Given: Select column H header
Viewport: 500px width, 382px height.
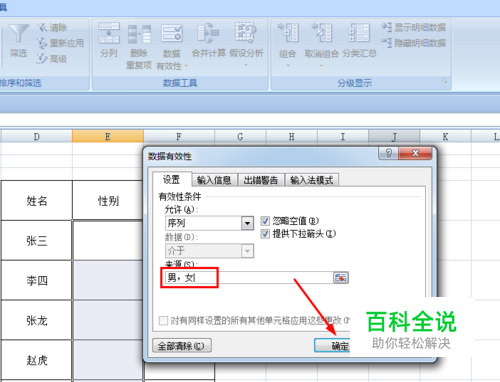Looking at the screenshot, I should [x=292, y=136].
